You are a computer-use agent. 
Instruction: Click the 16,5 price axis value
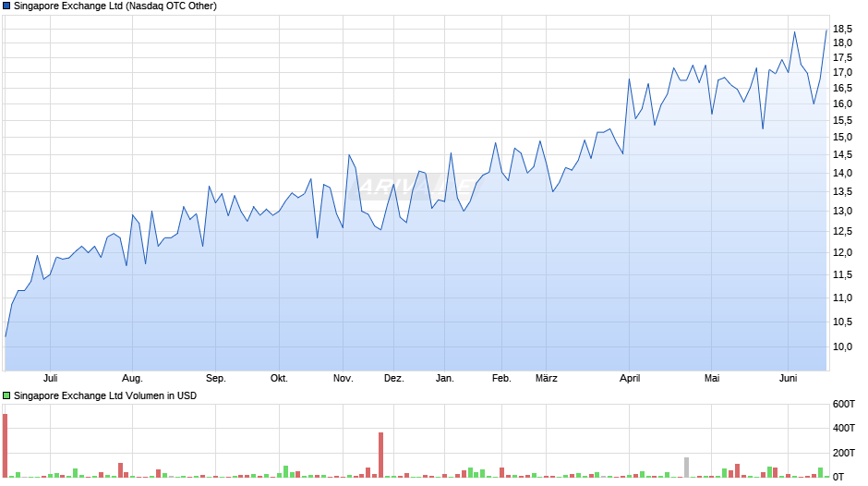pyautogui.click(x=842, y=88)
